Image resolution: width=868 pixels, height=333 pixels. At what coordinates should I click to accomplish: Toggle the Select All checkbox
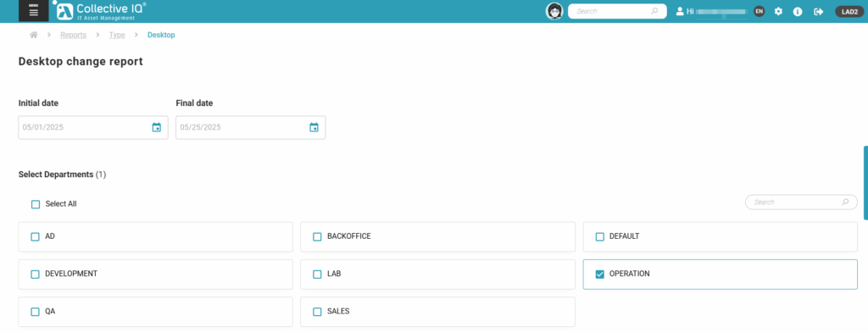(36, 204)
